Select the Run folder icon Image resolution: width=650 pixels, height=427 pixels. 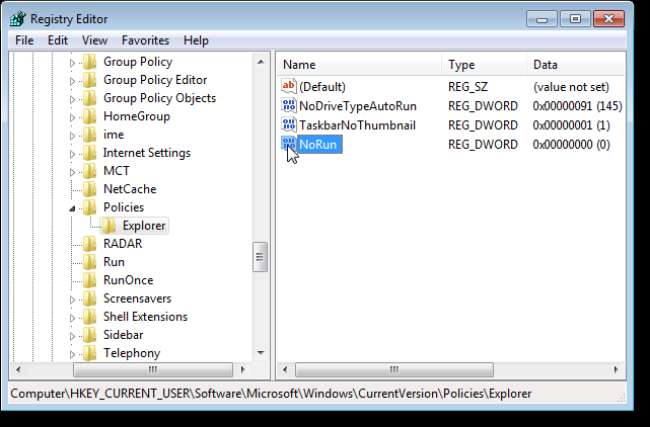pyautogui.click(x=89, y=263)
